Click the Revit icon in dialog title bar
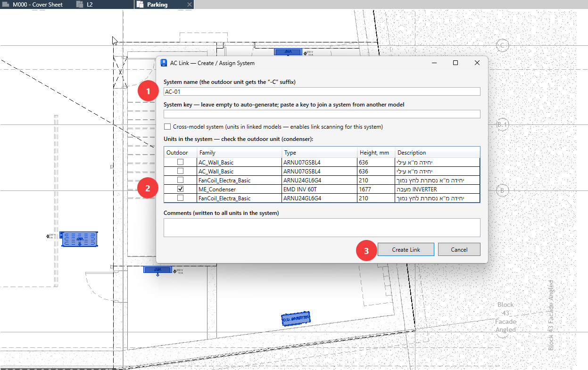Viewport: 588px width, 370px height. pos(164,63)
